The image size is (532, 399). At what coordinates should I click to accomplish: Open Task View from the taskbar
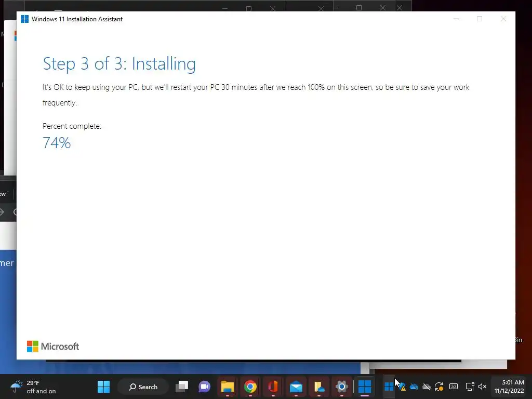(x=182, y=387)
